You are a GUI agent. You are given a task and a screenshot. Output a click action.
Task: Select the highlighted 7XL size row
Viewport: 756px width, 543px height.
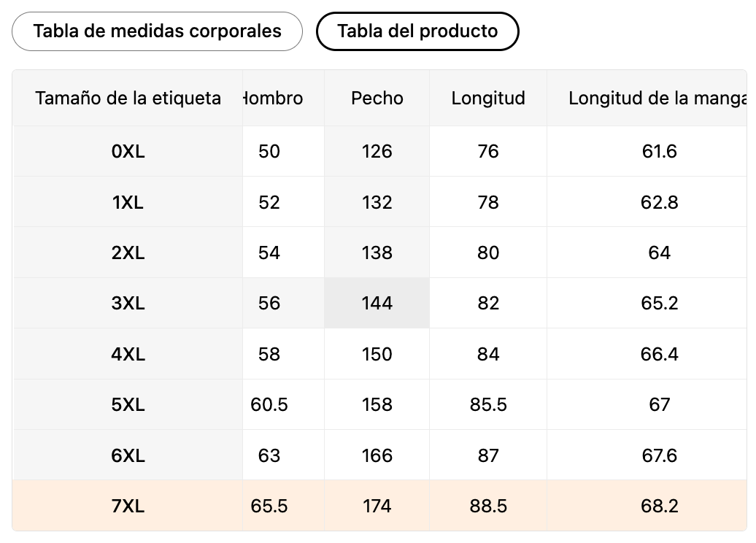tap(128, 506)
